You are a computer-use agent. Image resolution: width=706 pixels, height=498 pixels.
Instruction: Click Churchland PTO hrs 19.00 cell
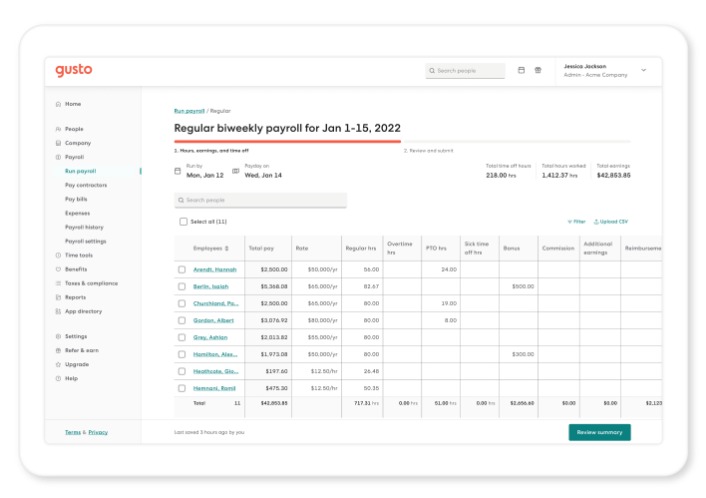tap(441, 303)
